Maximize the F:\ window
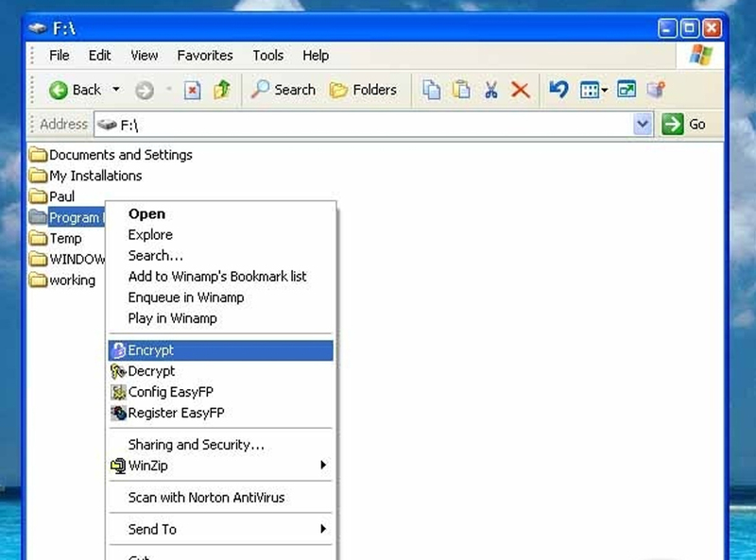 [690, 28]
